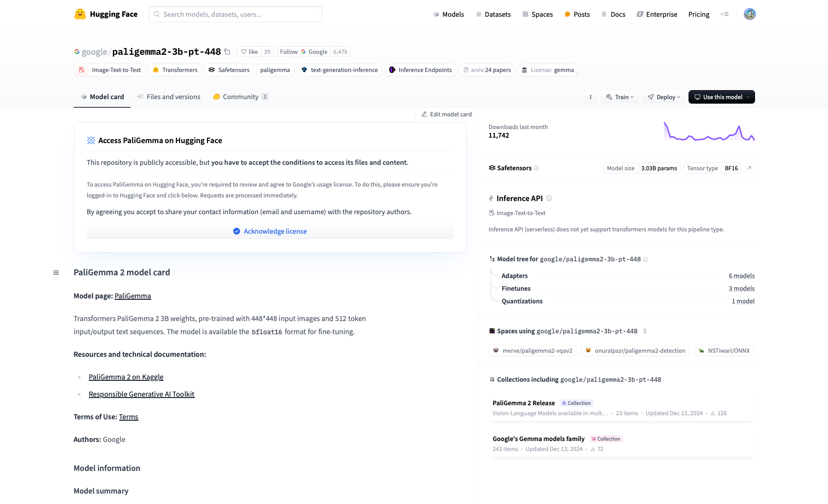Click the Safetensors info icon
This screenshot has height=504, width=828.
pyautogui.click(x=536, y=168)
